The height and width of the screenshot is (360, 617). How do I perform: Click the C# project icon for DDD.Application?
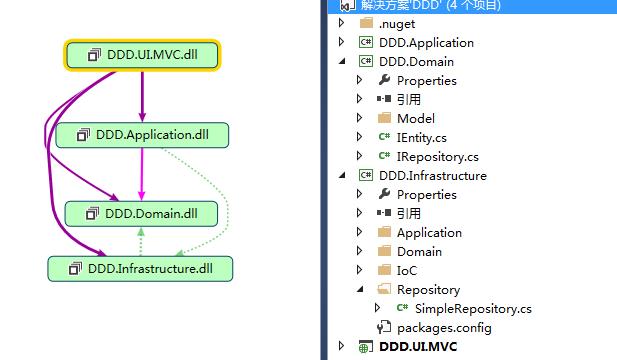pos(366,42)
